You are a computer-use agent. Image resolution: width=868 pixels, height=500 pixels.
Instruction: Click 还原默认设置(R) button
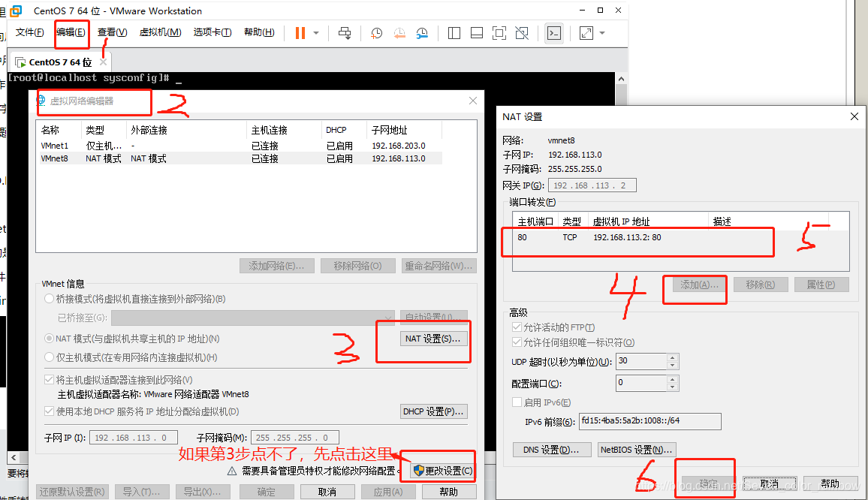(x=72, y=492)
